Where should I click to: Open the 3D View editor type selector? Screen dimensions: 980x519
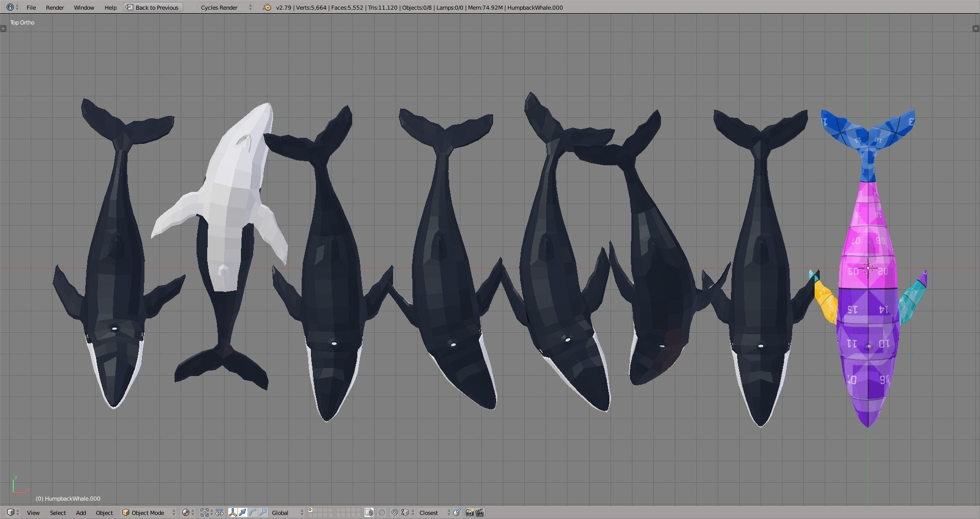click(x=13, y=512)
